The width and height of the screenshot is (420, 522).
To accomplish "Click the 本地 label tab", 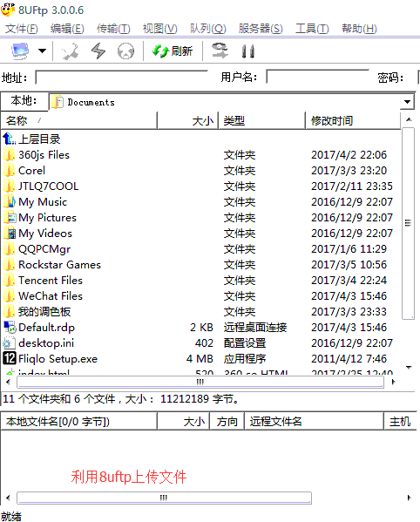I will pos(24,100).
